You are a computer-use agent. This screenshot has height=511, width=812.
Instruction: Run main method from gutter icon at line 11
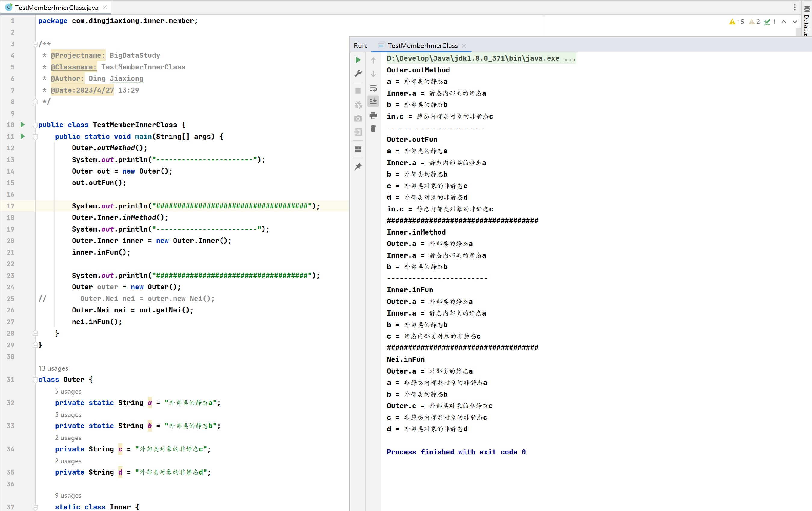pyautogui.click(x=23, y=137)
